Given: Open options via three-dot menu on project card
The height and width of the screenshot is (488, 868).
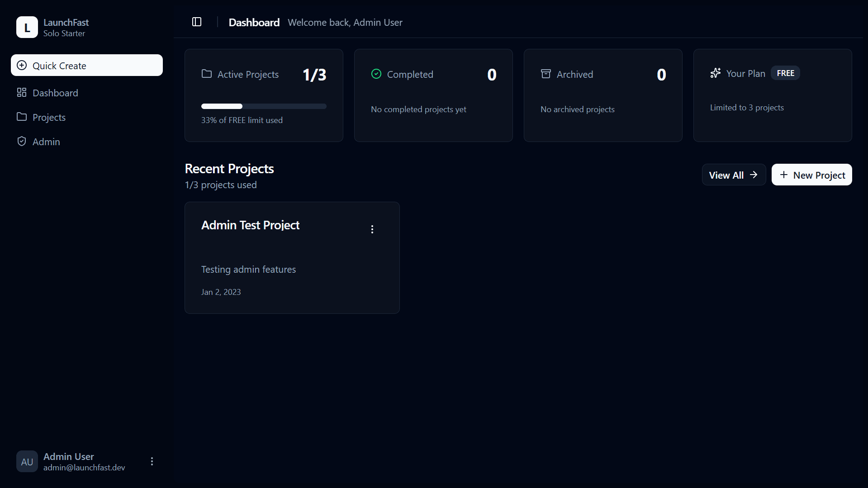Looking at the screenshot, I should pos(372,229).
